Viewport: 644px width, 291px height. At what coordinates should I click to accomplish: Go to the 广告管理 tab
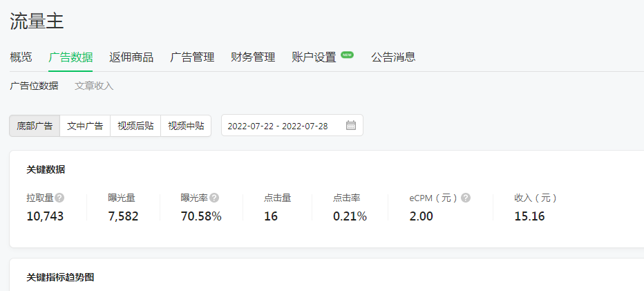192,57
